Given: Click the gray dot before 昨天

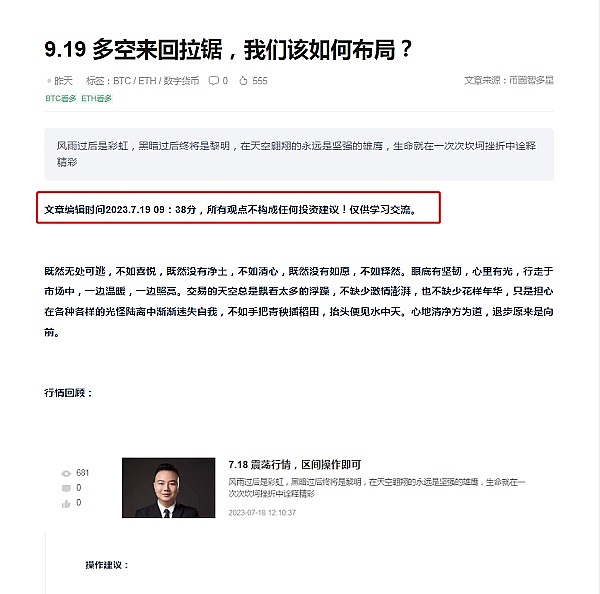Looking at the screenshot, I should [49, 81].
